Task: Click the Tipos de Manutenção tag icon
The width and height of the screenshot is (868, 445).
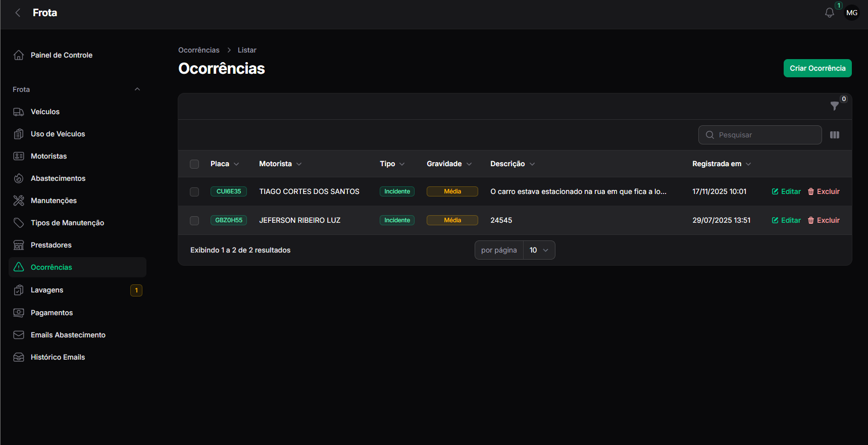Action: tap(19, 223)
